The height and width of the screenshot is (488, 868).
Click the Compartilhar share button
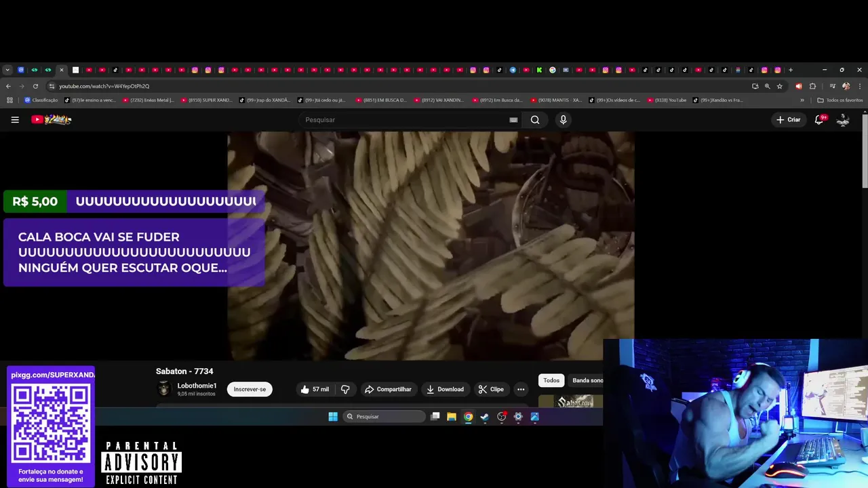pos(388,390)
